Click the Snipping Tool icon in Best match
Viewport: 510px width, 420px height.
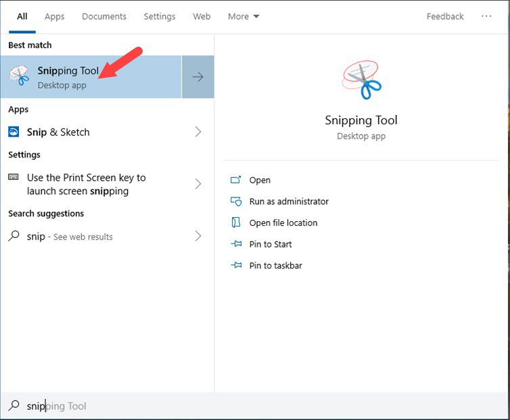pos(19,76)
